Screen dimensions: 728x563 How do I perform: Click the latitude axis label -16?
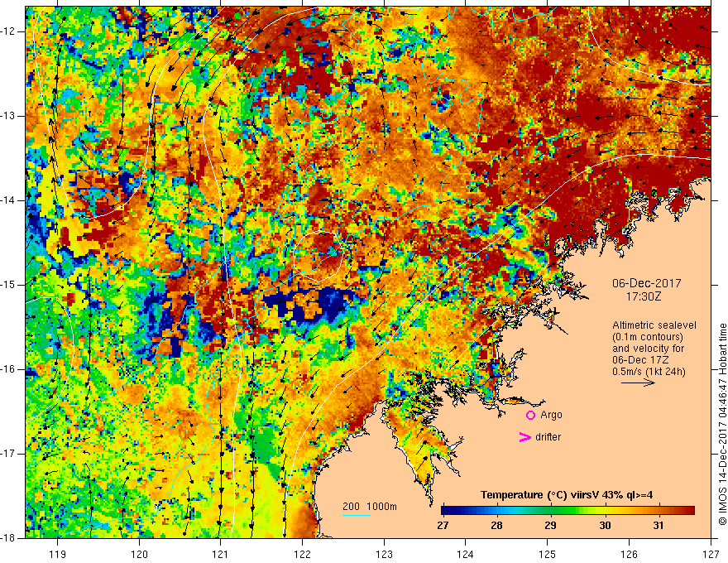[8, 369]
